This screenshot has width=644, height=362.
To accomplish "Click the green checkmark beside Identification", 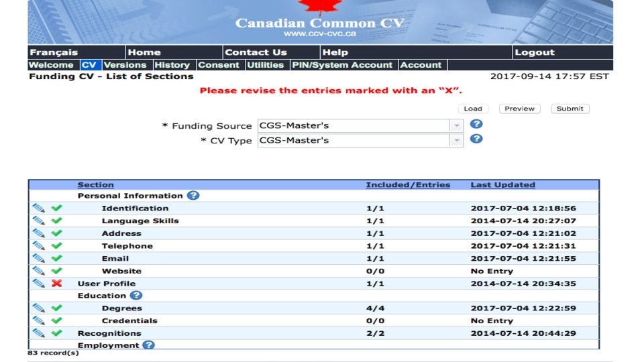I will [56, 208].
